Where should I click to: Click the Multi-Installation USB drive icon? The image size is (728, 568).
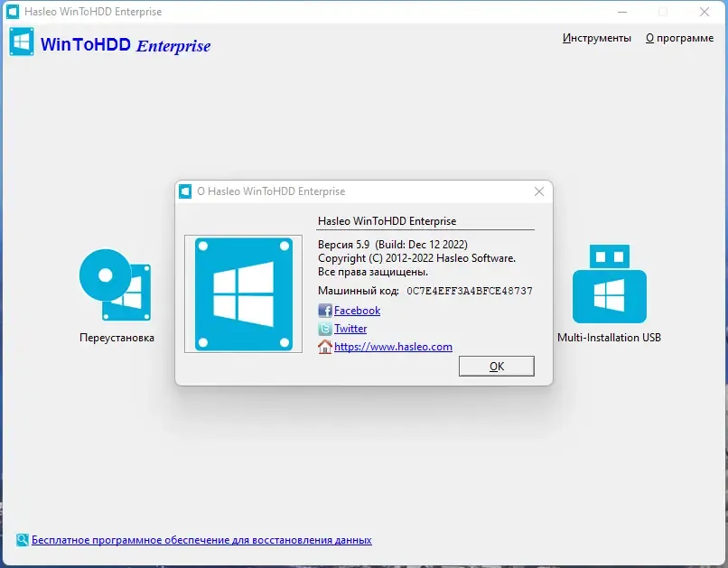(609, 284)
